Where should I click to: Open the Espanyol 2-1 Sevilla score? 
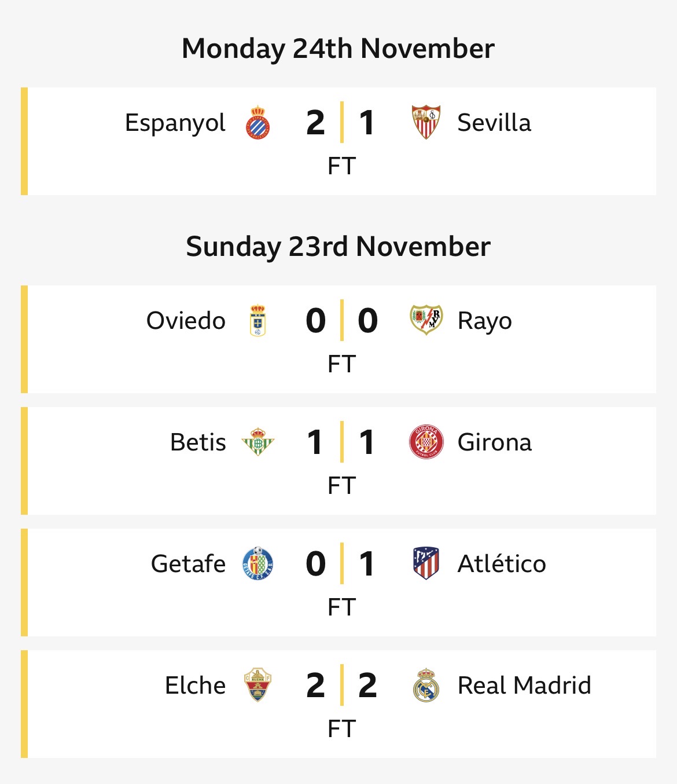coord(341,123)
